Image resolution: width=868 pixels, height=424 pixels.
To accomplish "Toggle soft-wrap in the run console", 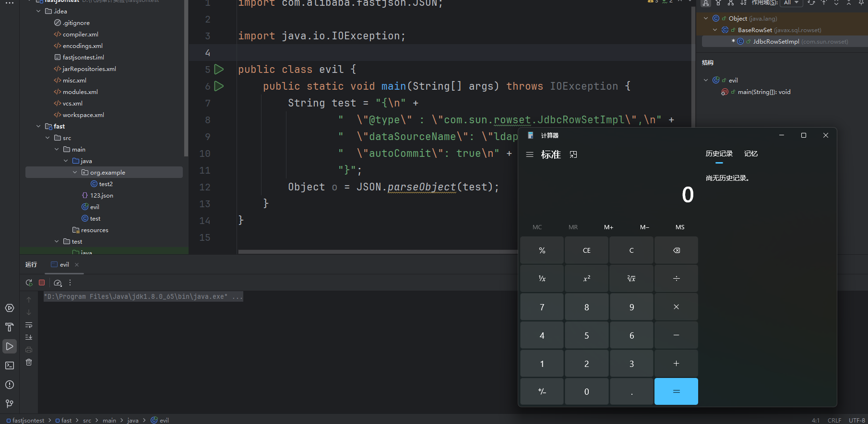I will (29, 325).
